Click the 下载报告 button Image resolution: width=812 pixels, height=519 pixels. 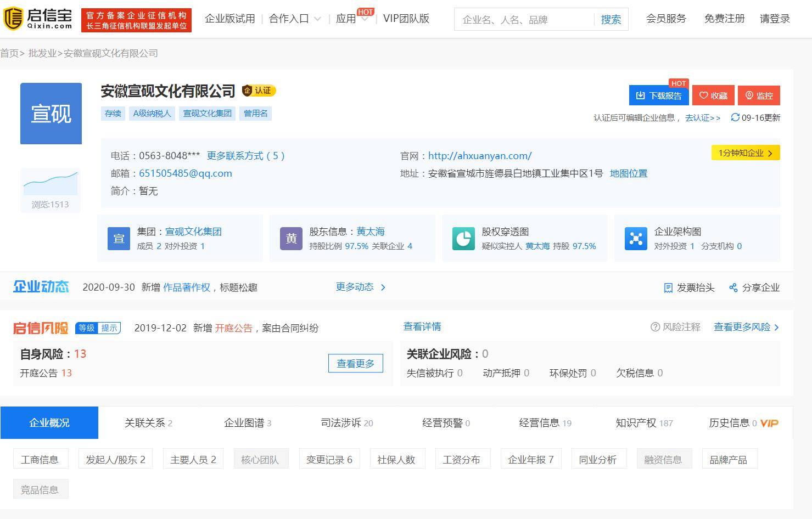(x=658, y=95)
